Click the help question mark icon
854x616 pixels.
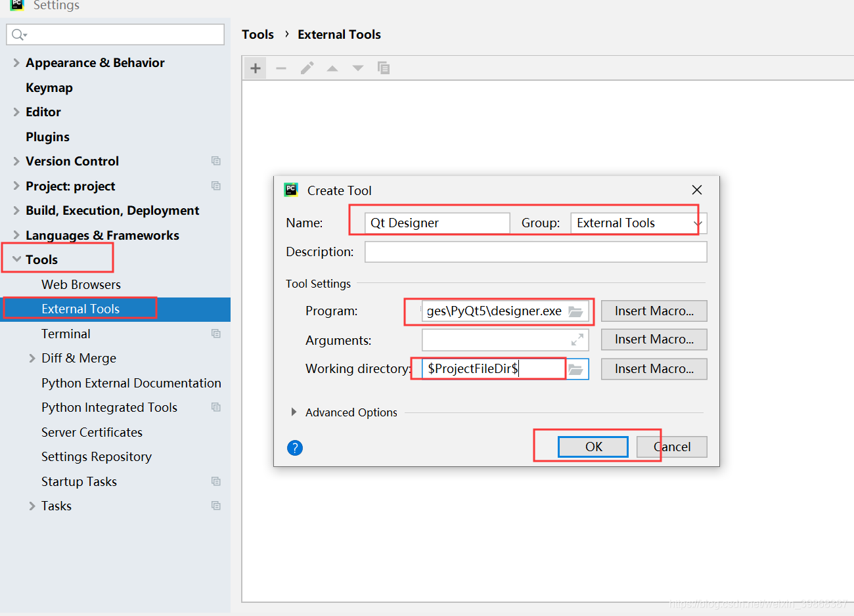pos(295,448)
